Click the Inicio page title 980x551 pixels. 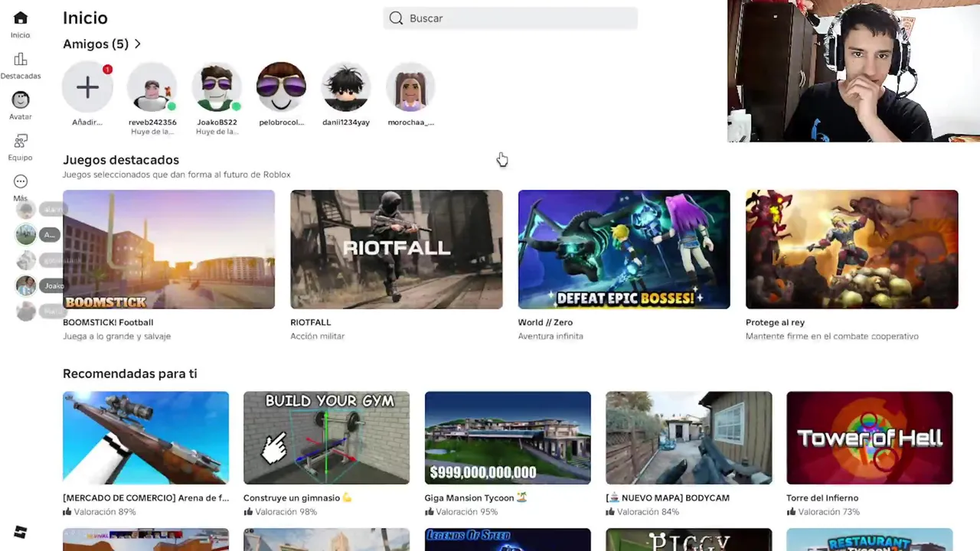click(x=85, y=18)
